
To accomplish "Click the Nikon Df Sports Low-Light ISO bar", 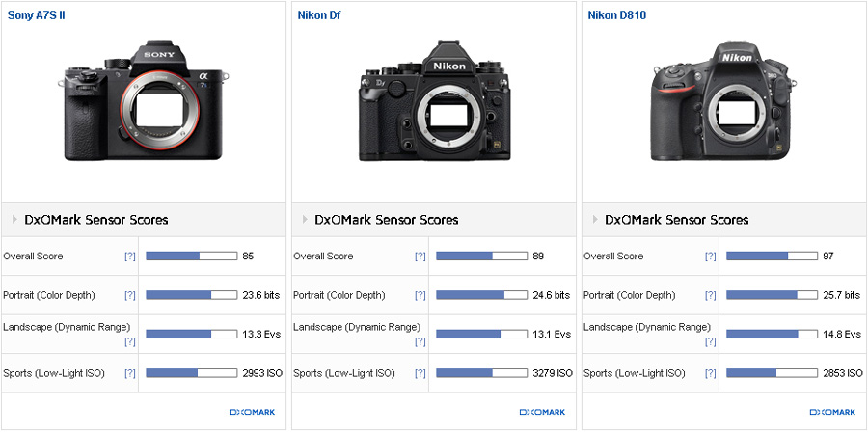I will click(481, 373).
